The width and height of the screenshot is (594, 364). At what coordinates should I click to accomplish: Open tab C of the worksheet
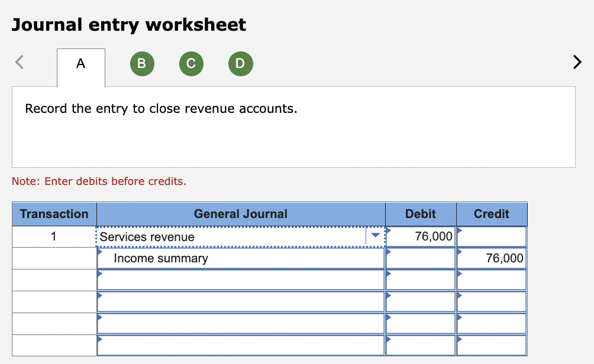coord(191,63)
